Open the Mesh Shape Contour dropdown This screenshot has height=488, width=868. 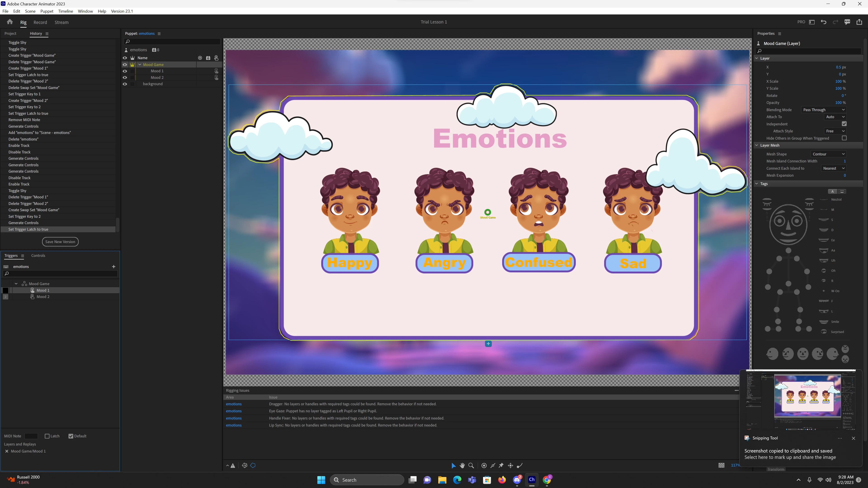(828, 154)
